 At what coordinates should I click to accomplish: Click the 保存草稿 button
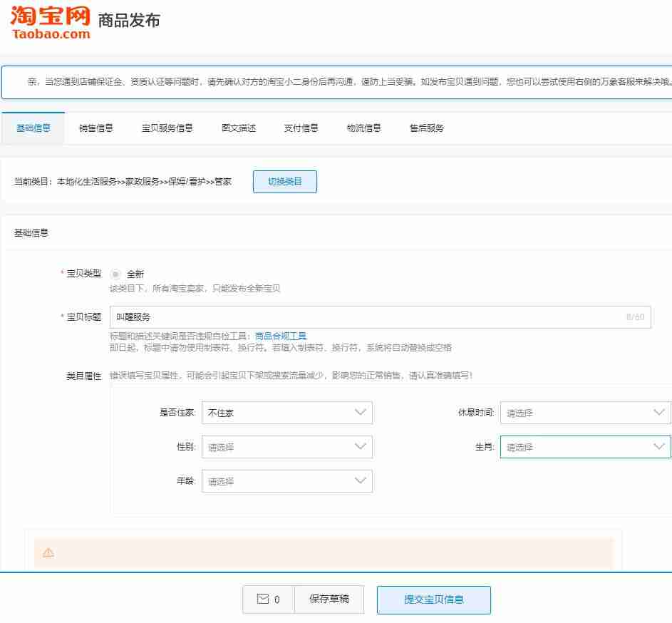tap(329, 599)
